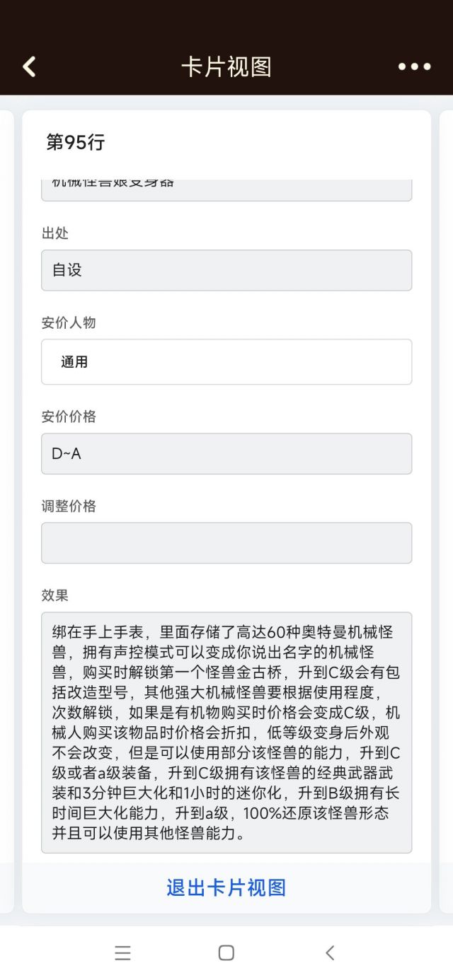453x980 pixels.
Task: Tap the 安价人物 field label
Action: [69, 322]
